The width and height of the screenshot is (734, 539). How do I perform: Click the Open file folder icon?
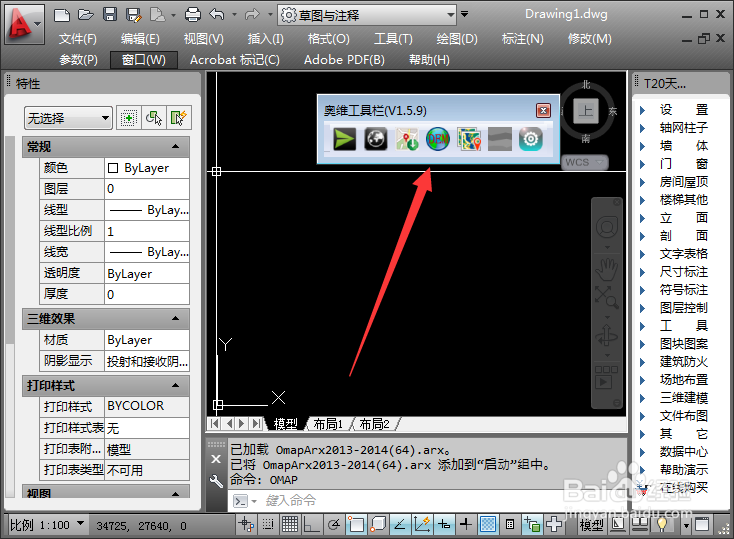(86, 15)
